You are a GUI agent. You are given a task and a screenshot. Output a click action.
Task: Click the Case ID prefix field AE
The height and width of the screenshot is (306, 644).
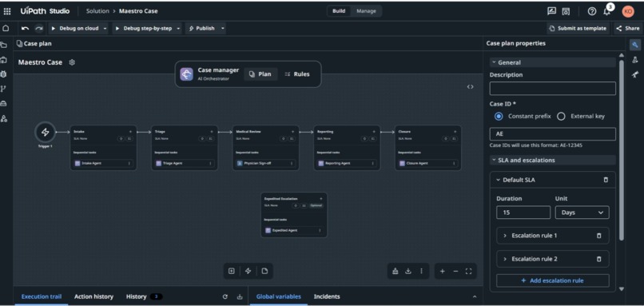click(552, 134)
